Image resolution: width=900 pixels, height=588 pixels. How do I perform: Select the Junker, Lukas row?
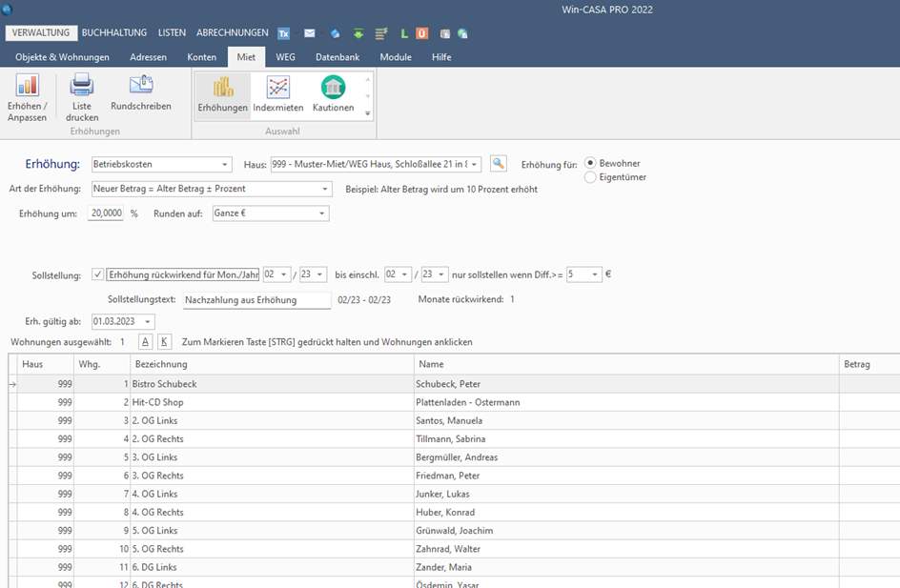click(x=454, y=494)
